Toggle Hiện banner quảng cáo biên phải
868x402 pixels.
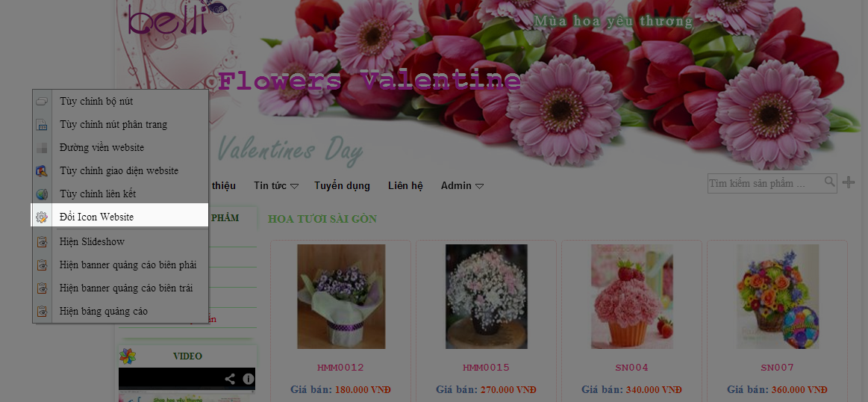tap(121, 265)
